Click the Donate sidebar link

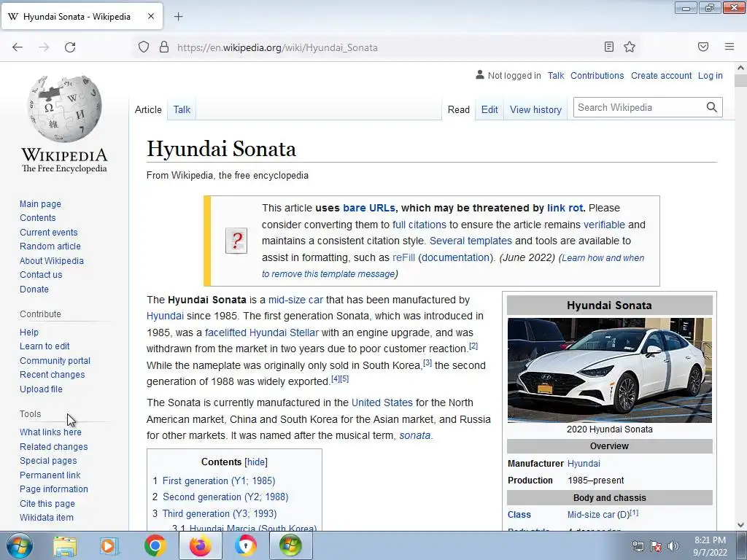pyautogui.click(x=34, y=289)
